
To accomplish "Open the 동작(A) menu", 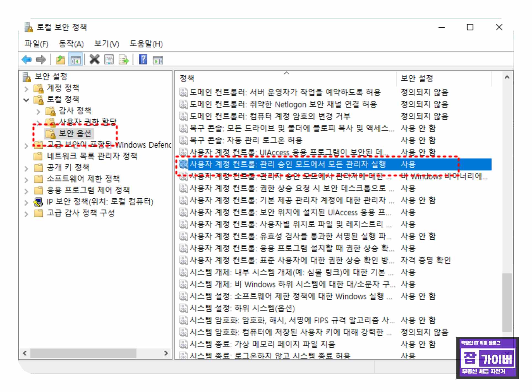I will pyautogui.click(x=71, y=44).
